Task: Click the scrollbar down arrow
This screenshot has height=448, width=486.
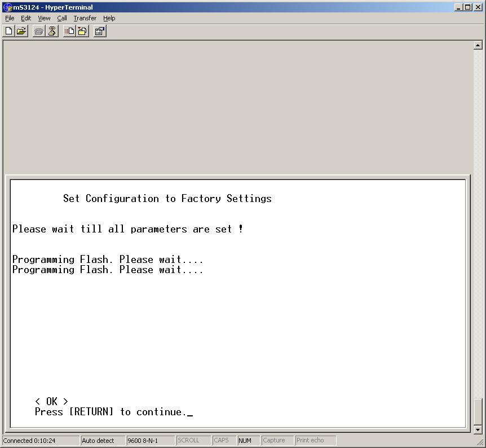Action: pyautogui.click(x=478, y=429)
